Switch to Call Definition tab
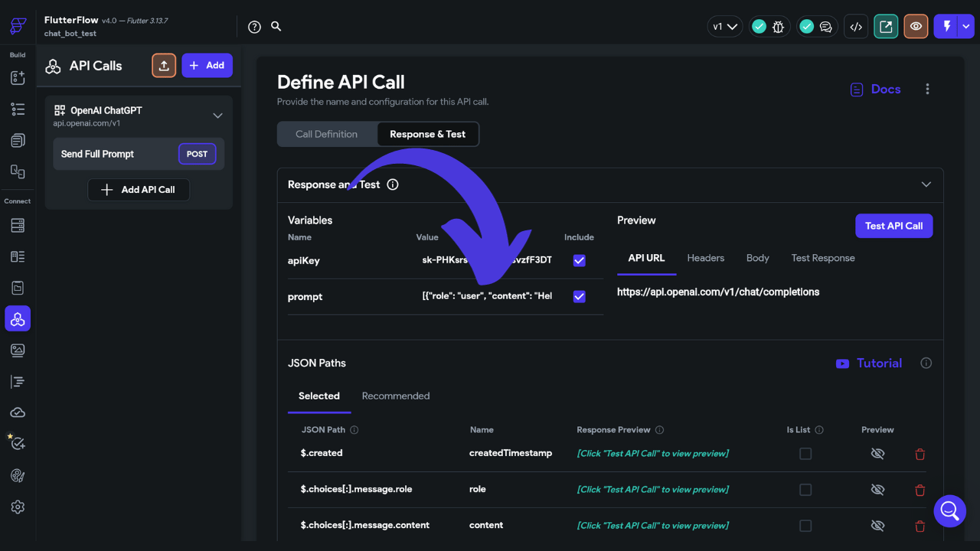Screen dimensions: 980x551 pos(327,134)
